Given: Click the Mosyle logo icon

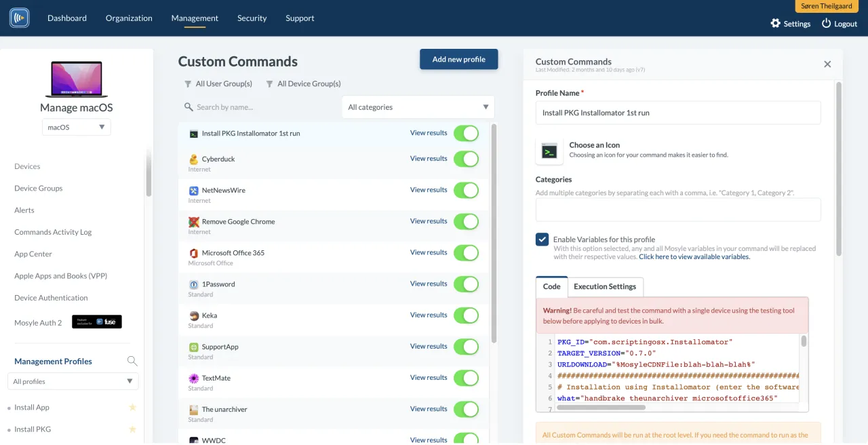Looking at the screenshot, I should coord(19,18).
